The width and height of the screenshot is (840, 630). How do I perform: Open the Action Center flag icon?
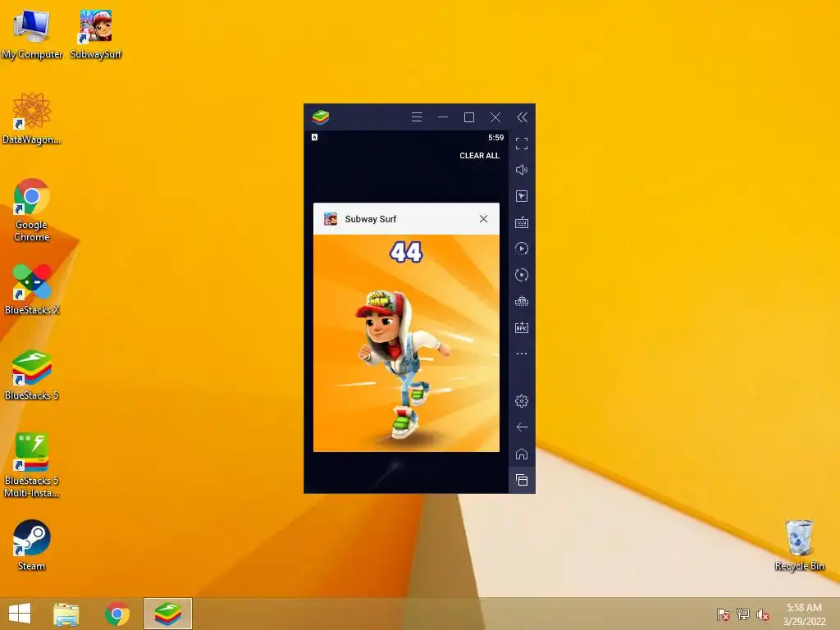coord(724,614)
